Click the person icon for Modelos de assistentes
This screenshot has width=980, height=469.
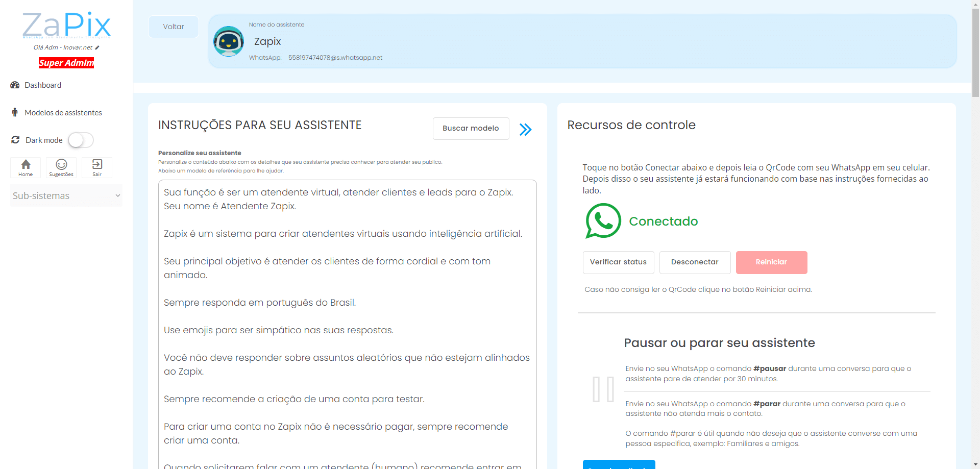click(15, 112)
